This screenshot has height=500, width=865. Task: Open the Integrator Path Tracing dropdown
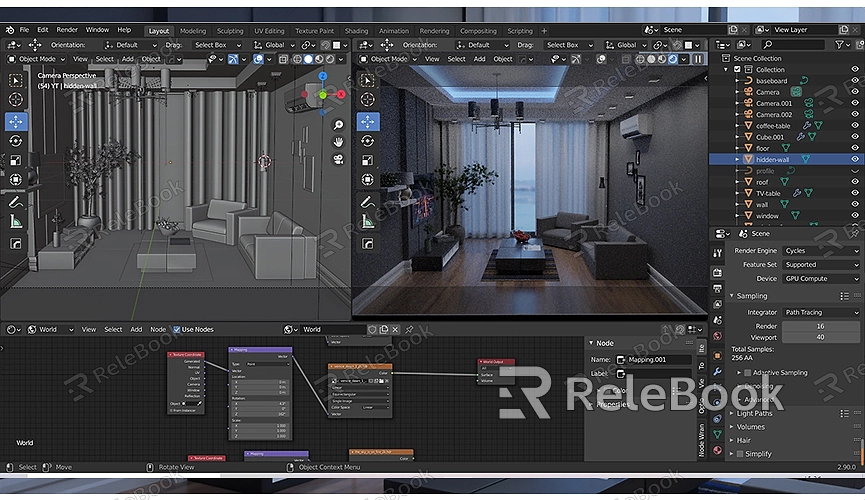coord(821,312)
